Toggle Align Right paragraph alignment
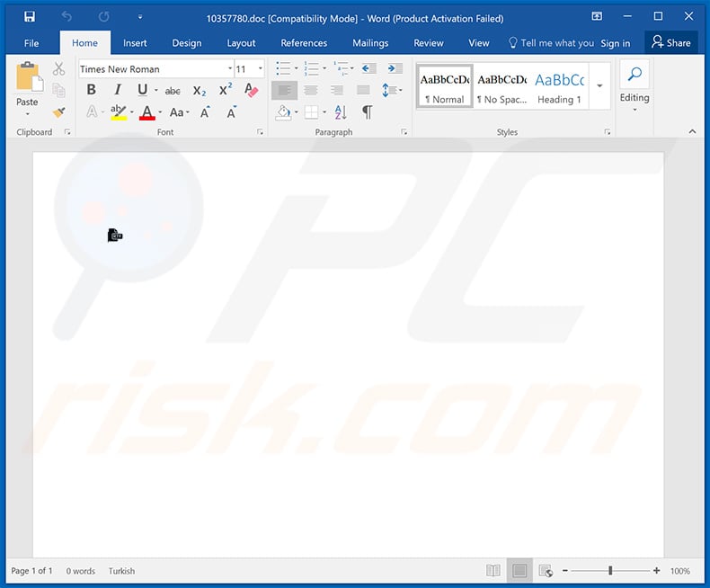 click(337, 90)
